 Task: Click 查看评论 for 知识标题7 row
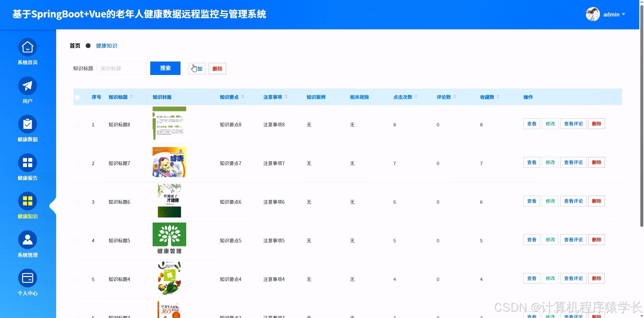pyautogui.click(x=573, y=162)
